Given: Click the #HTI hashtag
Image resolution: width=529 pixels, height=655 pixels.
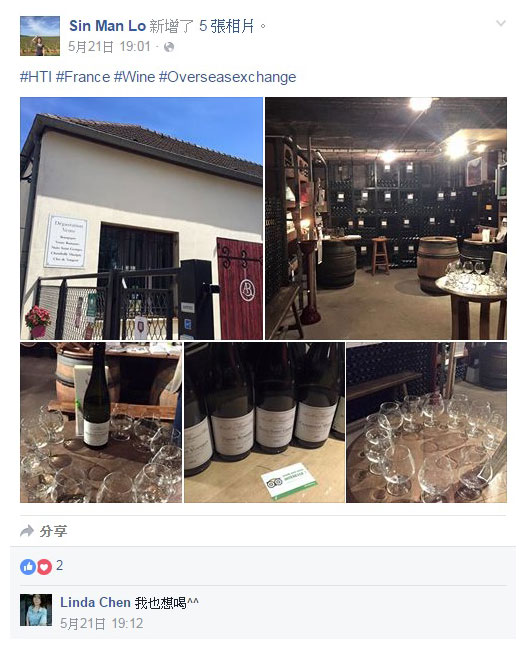Looking at the screenshot, I should [36, 77].
